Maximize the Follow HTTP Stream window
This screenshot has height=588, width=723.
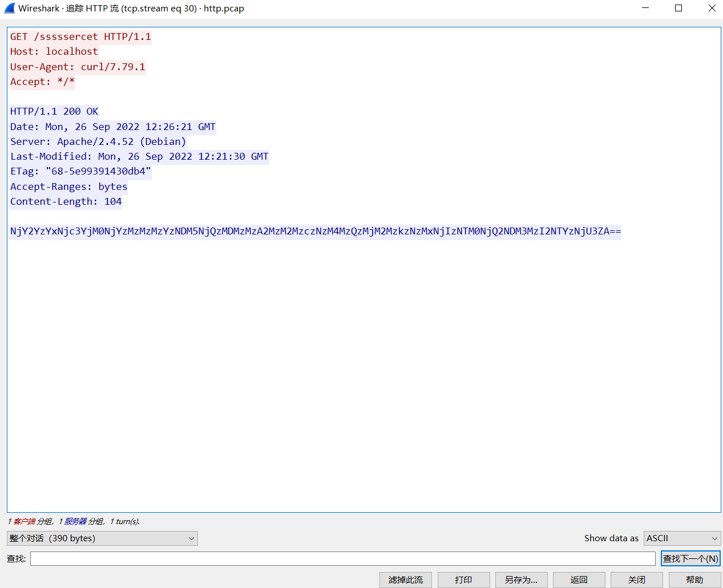point(678,8)
